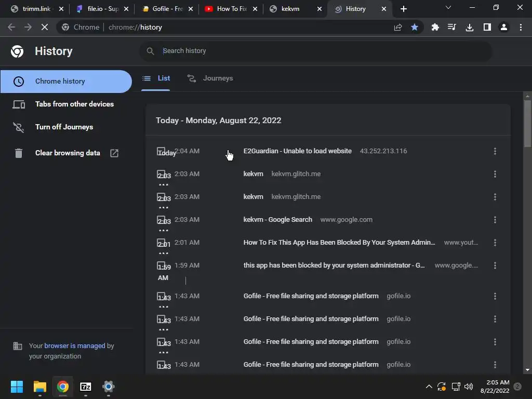Click the 43.252.213.116 domain text
Viewport: 532px width, 399px height.
click(x=383, y=151)
